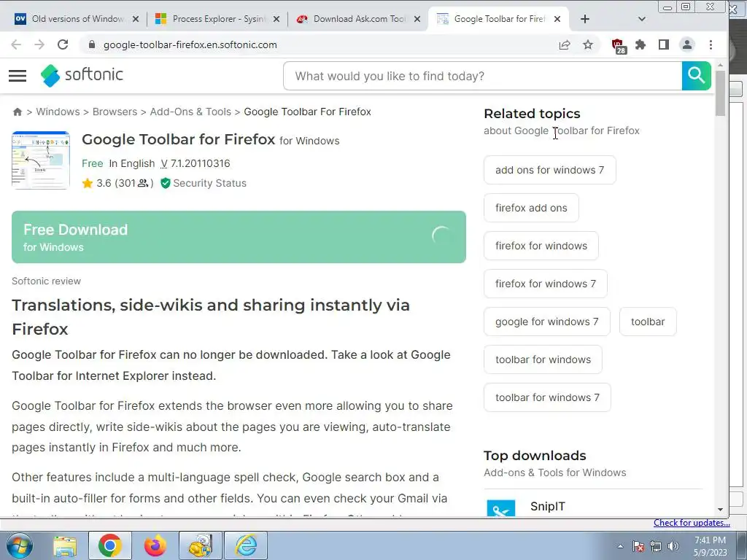Share this page via share icon
The image size is (747, 560).
coord(565,44)
